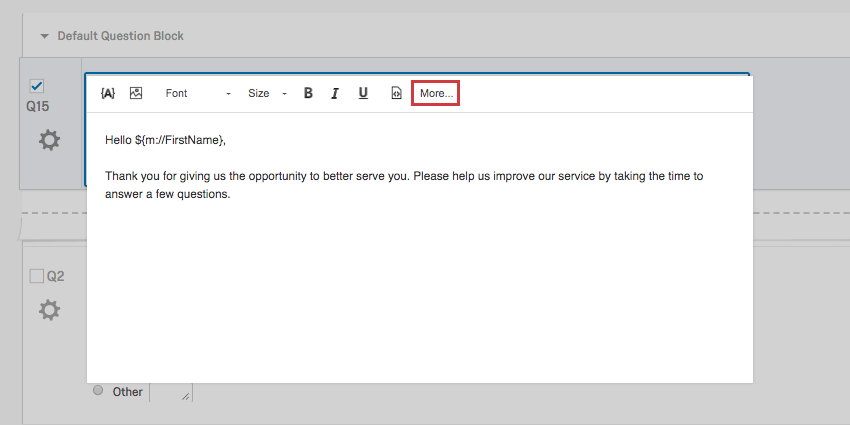Click the More... button in toolbar
This screenshot has height=425, width=850.
pyautogui.click(x=436, y=93)
